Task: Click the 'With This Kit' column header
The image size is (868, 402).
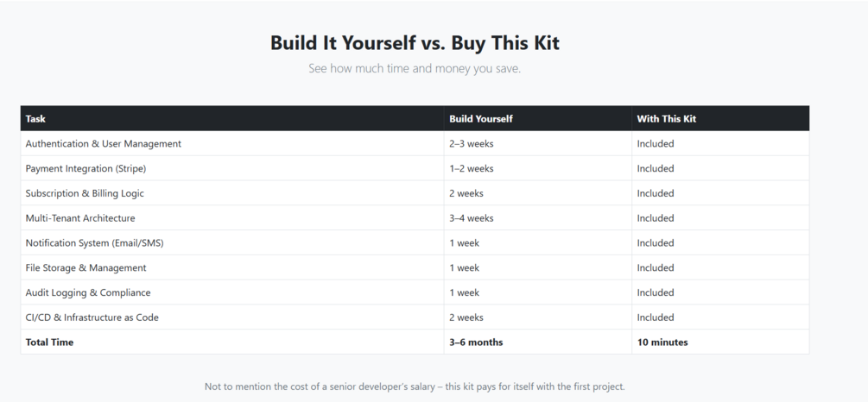Action: (x=666, y=119)
